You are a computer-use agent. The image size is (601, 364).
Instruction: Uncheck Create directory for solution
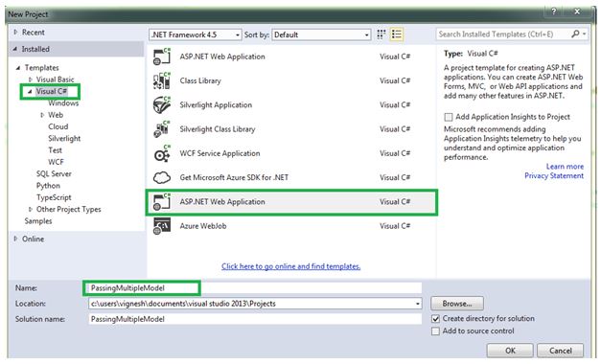435,319
